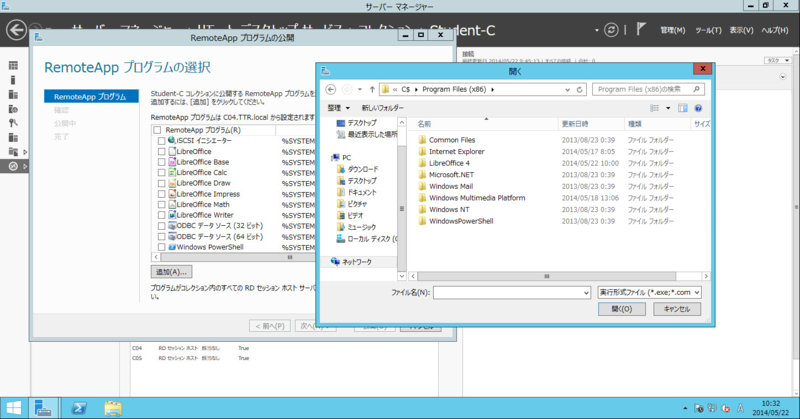Screen dimensions: 800x419
Task: Check the LibreOffice Writer checkbox
Action: coord(162,215)
